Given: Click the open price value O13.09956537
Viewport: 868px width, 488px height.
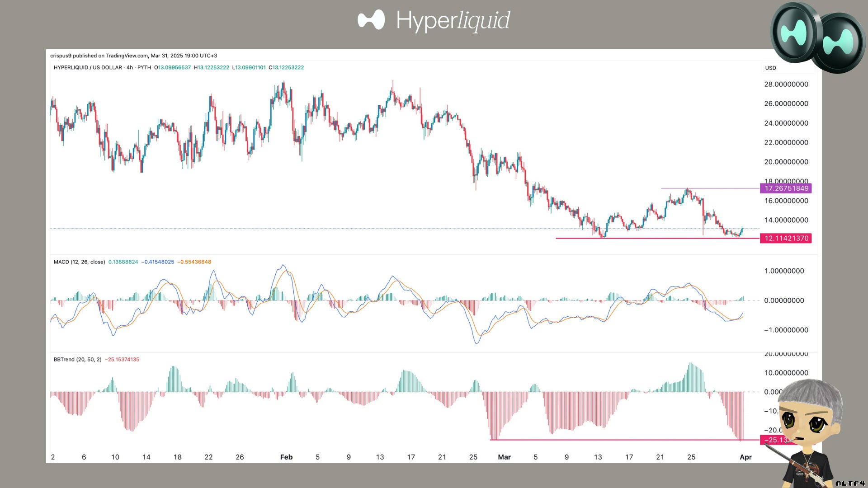Looking at the screenshot, I should [x=172, y=67].
